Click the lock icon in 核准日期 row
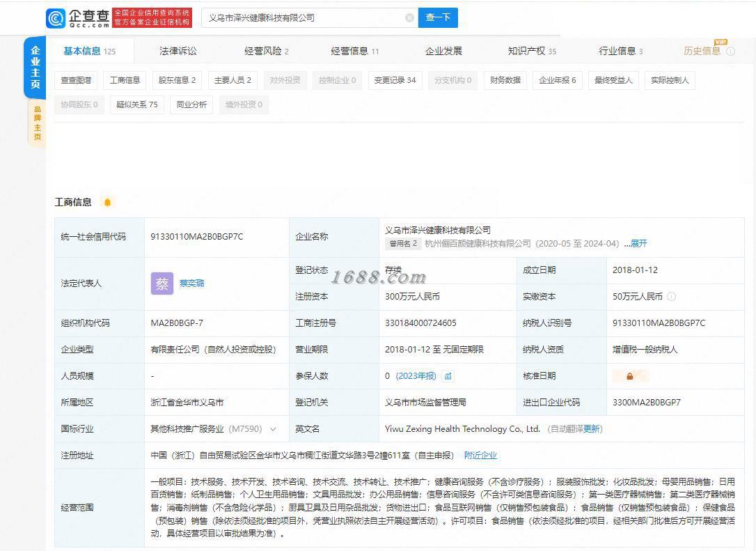756x551 pixels. point(630,376)
